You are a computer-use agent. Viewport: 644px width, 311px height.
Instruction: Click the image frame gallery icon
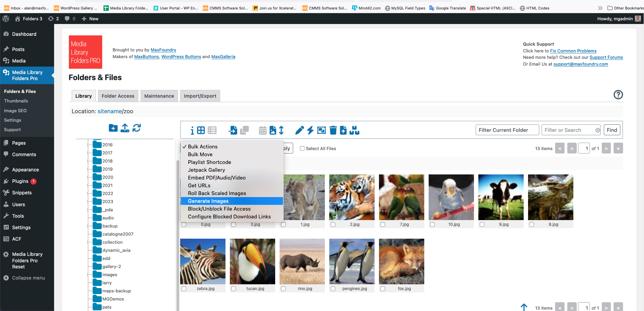click(321, 130)
